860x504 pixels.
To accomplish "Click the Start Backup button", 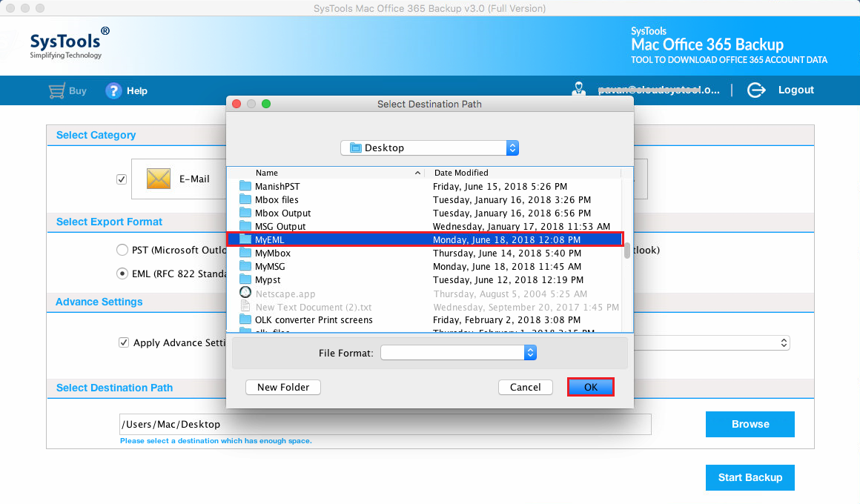I will point(750,477).
